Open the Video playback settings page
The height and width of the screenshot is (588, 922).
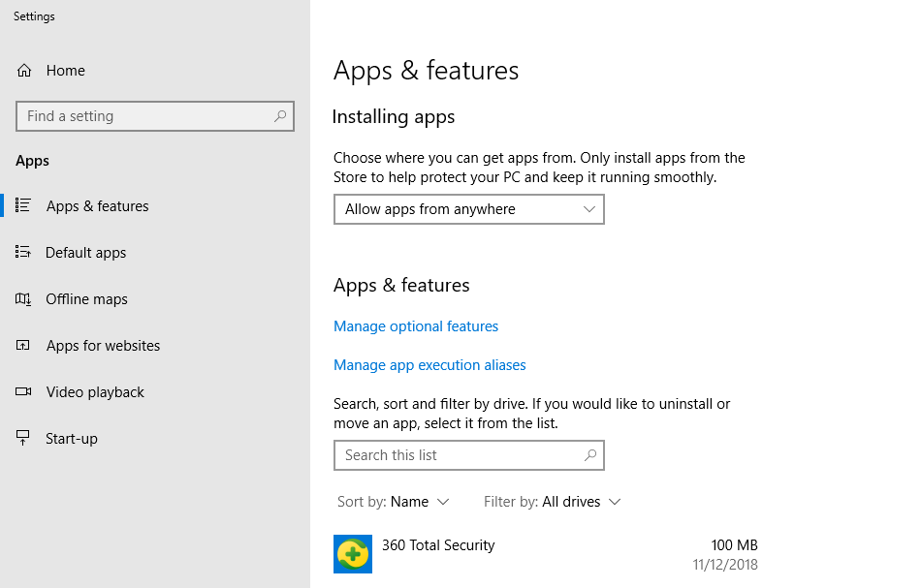pos(95,391)
